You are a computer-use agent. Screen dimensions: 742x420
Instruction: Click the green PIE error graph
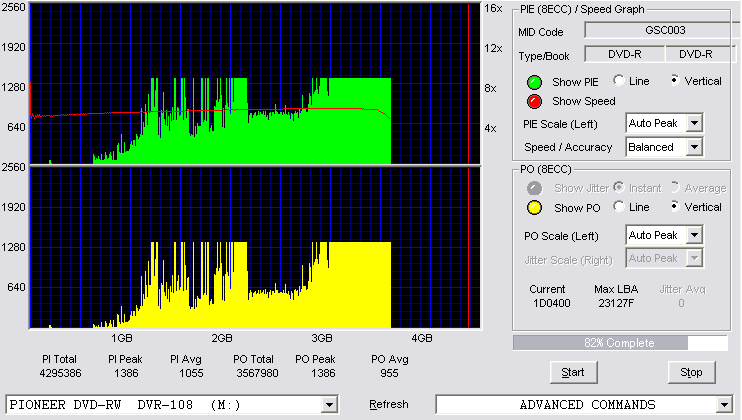pyautogui.click(x=255, y=84)
